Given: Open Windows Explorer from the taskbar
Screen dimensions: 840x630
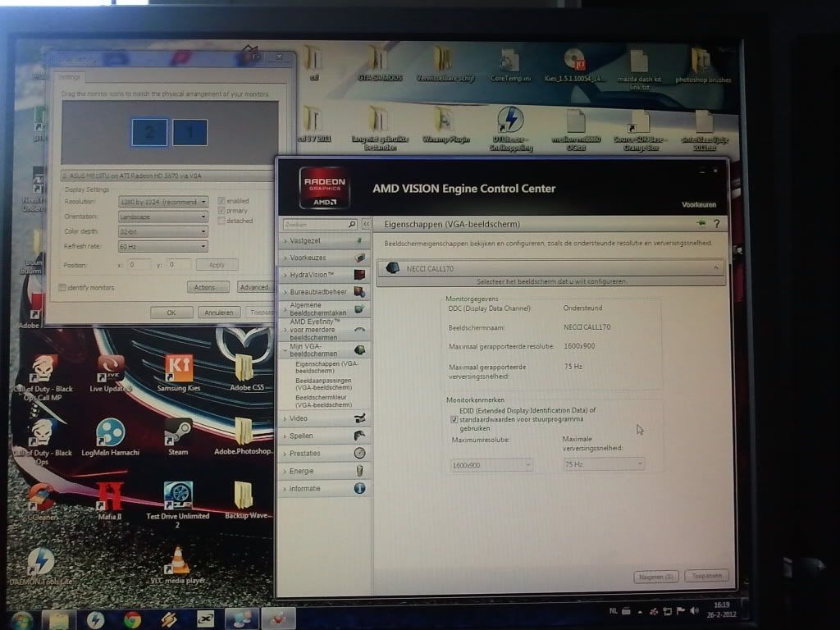Looking at the screenshot, I should click(x=59, y=620).
